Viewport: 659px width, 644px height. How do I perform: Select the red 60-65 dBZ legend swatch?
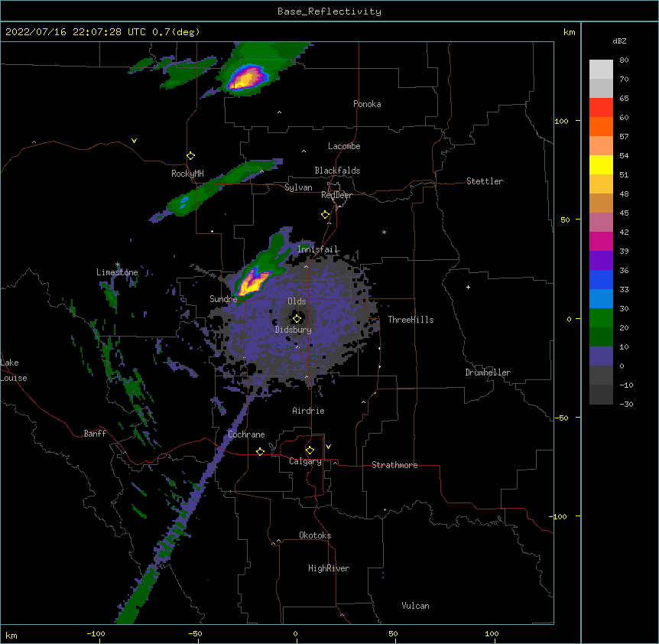(x=601, y=108)
